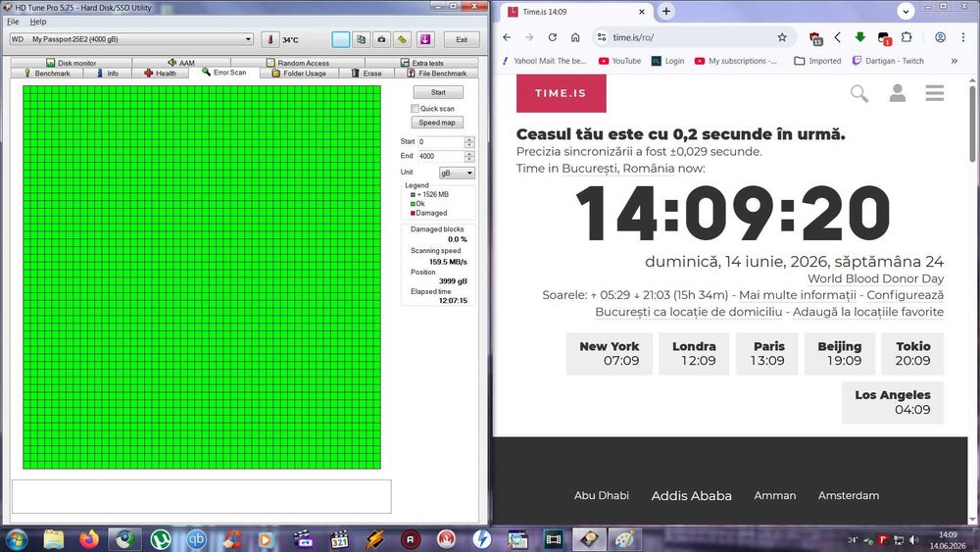This screenshot has height=552, width=980.
Task: Click the purple down-arrow icon
Action: 425,39
